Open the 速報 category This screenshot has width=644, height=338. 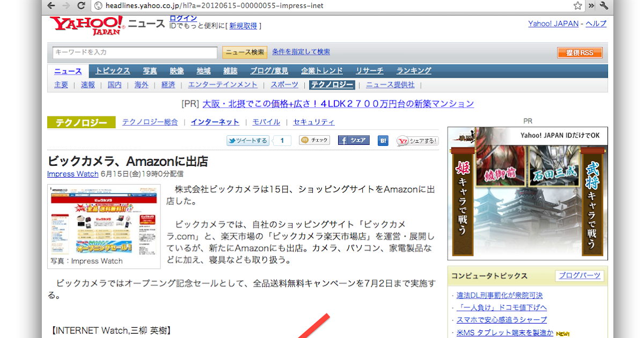88,85
